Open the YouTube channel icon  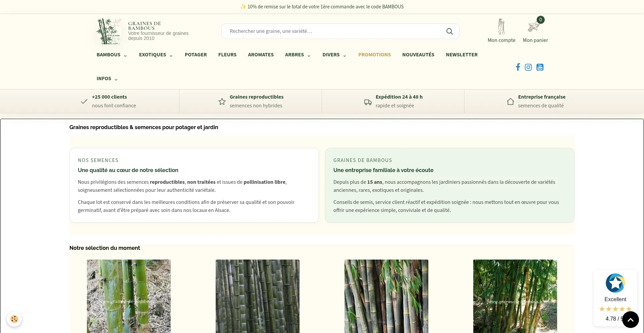coord(540,67)
